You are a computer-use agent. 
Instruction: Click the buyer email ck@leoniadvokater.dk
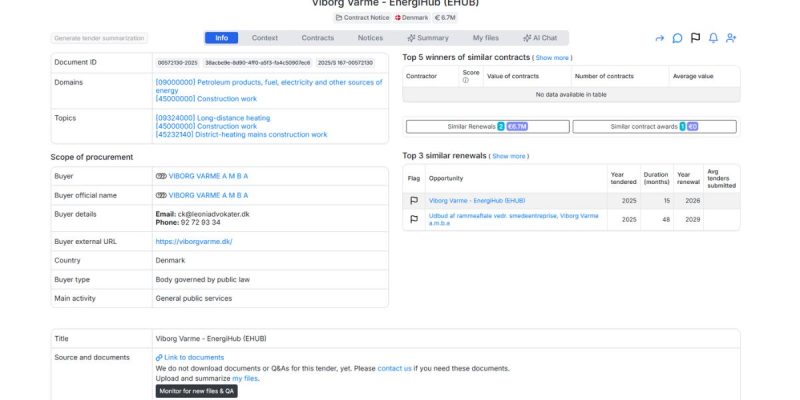click(x=213, y=214)
